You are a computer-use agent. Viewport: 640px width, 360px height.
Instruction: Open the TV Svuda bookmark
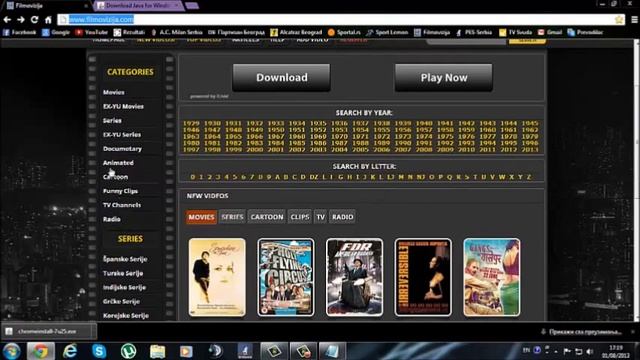click(516, 32)
